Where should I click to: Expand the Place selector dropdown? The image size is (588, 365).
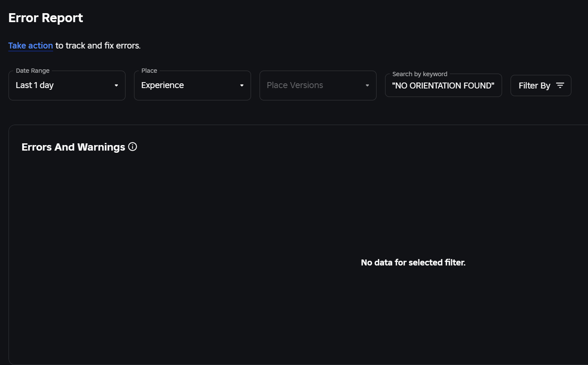coord(192,86)
